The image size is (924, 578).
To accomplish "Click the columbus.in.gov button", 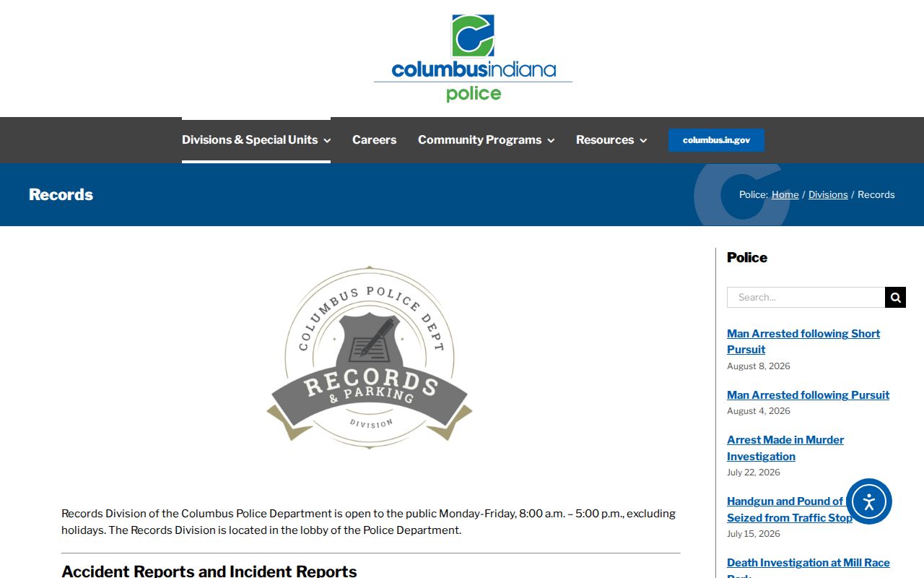I will [716, 140].
